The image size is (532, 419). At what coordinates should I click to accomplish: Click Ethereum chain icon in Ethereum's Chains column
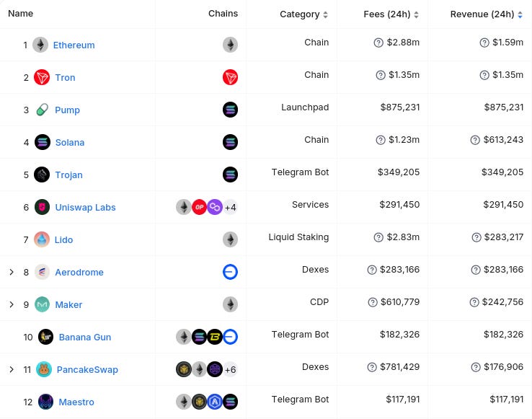pos(230,45)
